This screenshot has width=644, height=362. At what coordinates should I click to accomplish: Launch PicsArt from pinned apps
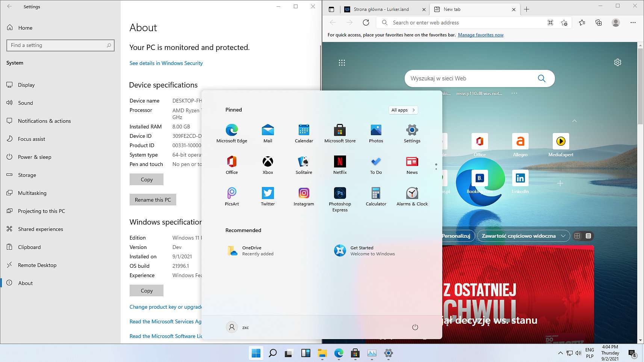pos(232,197)
